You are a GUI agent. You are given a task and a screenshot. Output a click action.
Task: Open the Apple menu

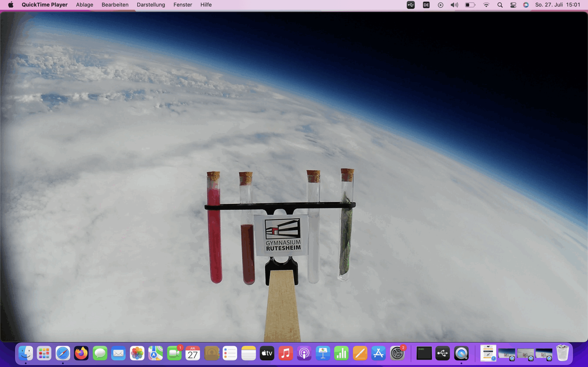coord(11,5)
